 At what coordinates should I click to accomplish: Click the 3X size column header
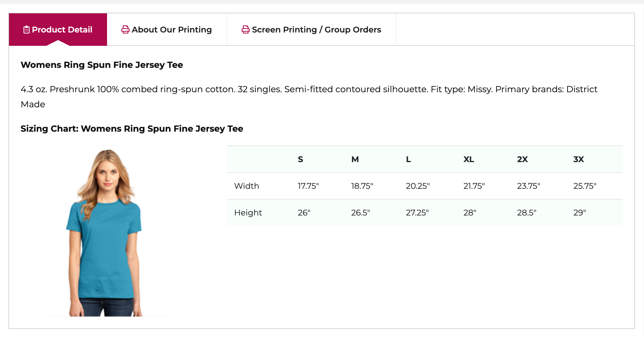point(578,159)
